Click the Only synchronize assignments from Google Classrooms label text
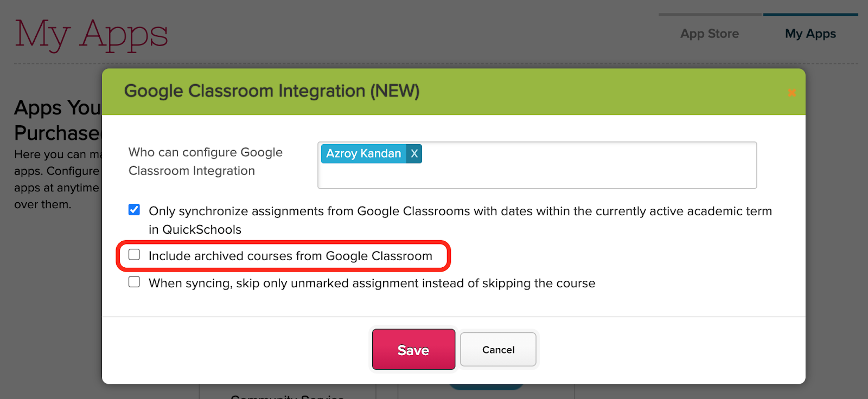Image resolution: width=868 pixels, height=399 pixels. coord(460,220)
